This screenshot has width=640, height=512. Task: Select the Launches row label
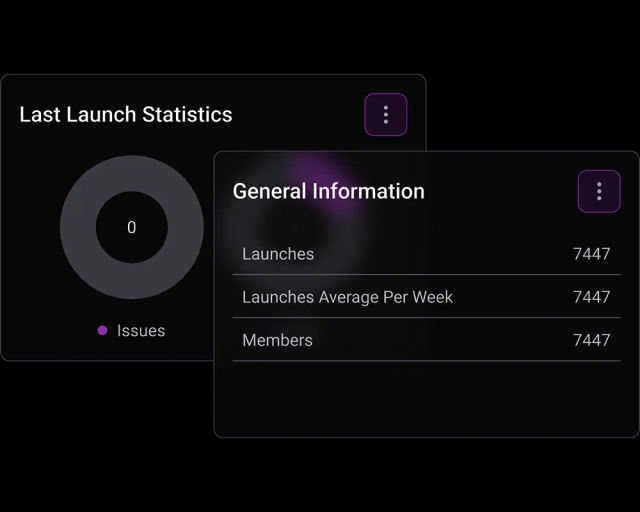pos(278,254)
